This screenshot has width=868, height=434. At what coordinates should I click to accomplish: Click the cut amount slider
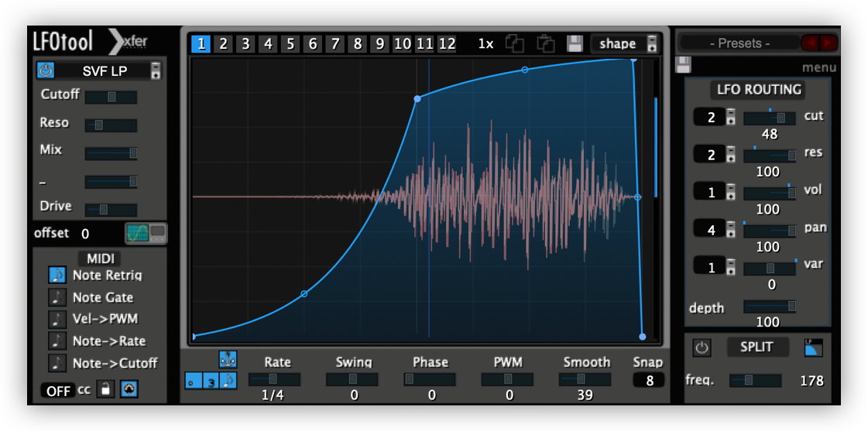[770, 118]
